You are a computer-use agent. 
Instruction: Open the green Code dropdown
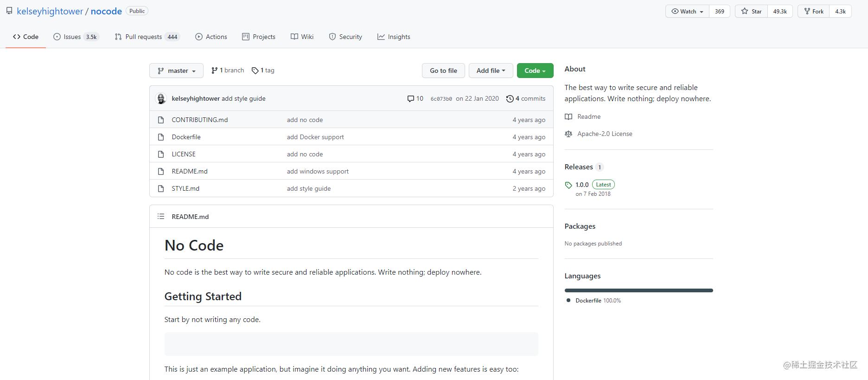click(x=535, y=71)
